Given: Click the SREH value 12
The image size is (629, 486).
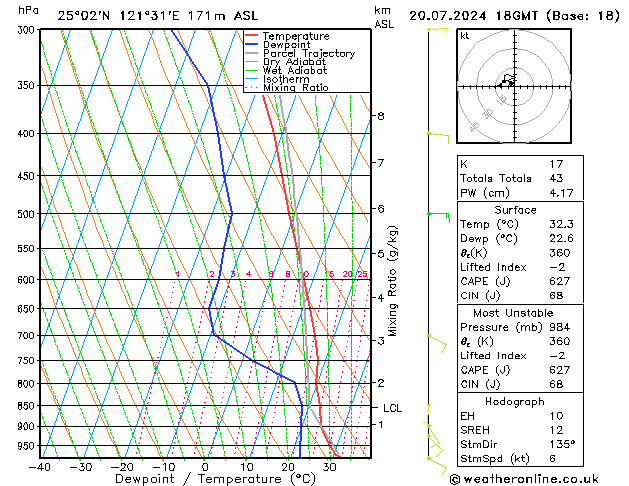Looking at the screenshot, I should [x=556, y=430].
